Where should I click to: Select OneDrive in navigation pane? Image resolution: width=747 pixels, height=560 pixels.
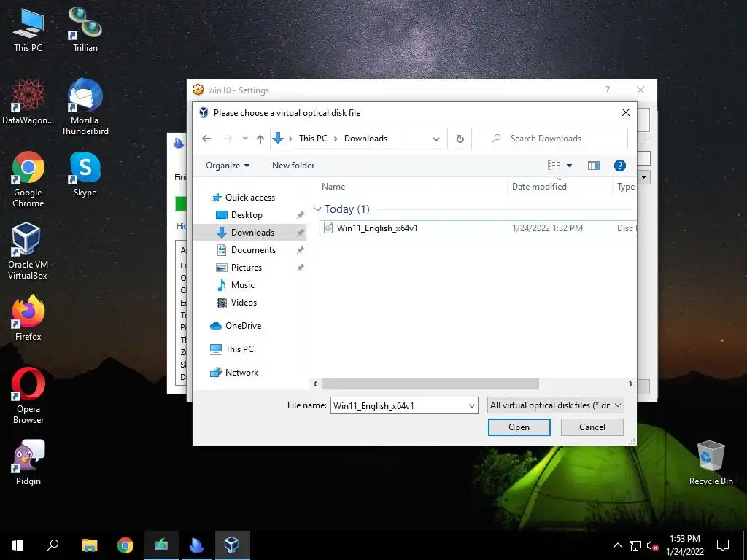coord(243,326)
